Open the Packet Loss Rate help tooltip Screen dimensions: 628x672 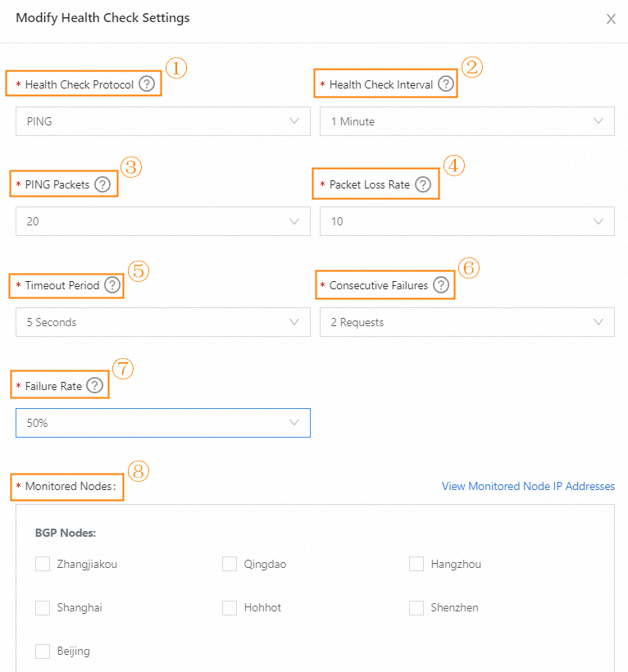click(x=423, y=184)
